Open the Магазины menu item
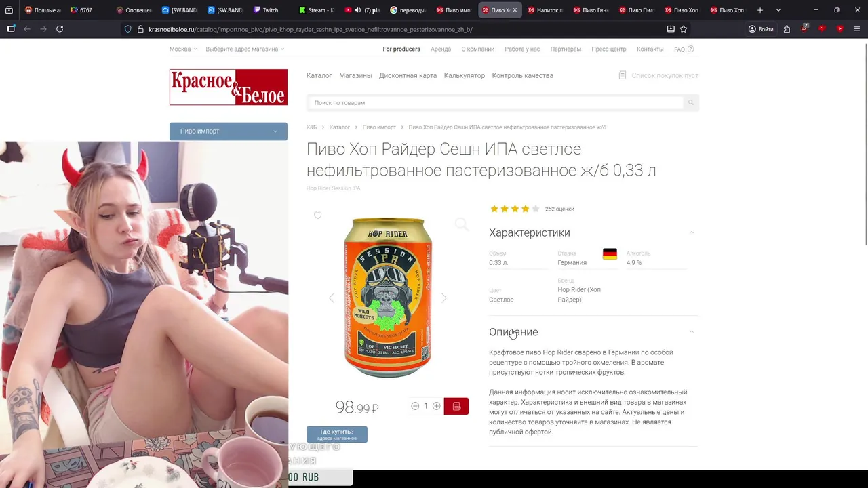The image size is (868, 488). point(355,75)
